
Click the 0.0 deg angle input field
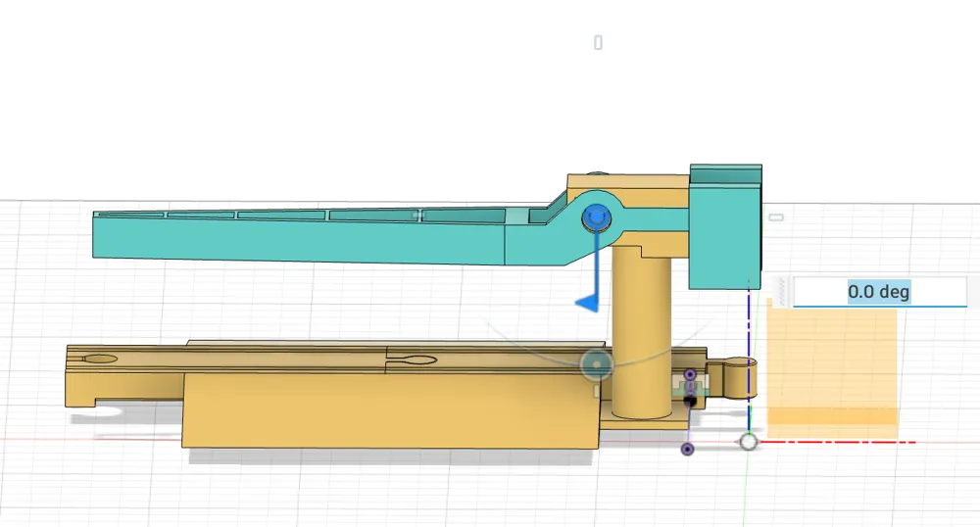coord(879,292)
